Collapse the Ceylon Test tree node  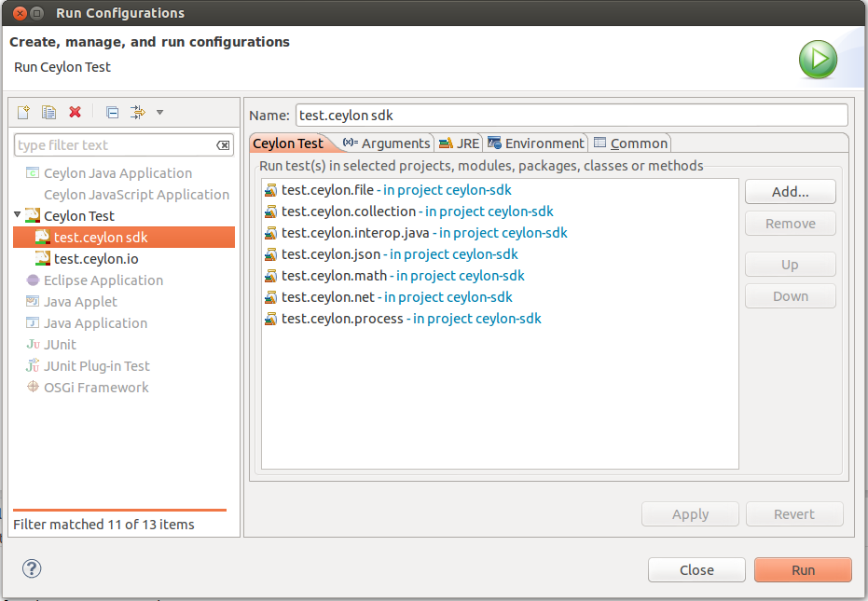tap(17, 214)
